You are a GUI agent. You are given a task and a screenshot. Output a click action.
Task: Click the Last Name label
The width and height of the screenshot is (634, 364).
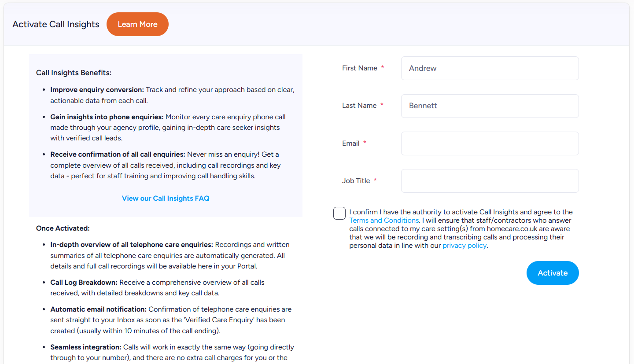(x=359, y=106)
